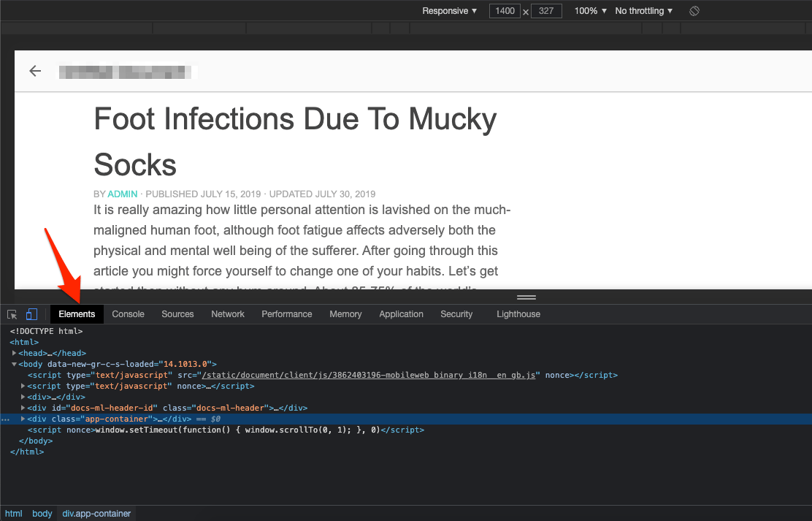The image size is (812, 521).
Task: Toggle the device toolbar icon
Action: [31, 314]
